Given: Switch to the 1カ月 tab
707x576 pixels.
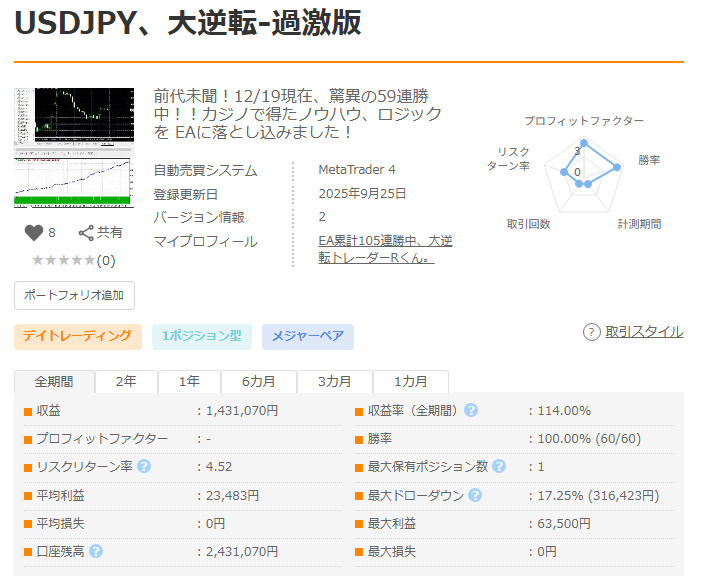Looking at the screenshot, I should (x=411, y=382).
